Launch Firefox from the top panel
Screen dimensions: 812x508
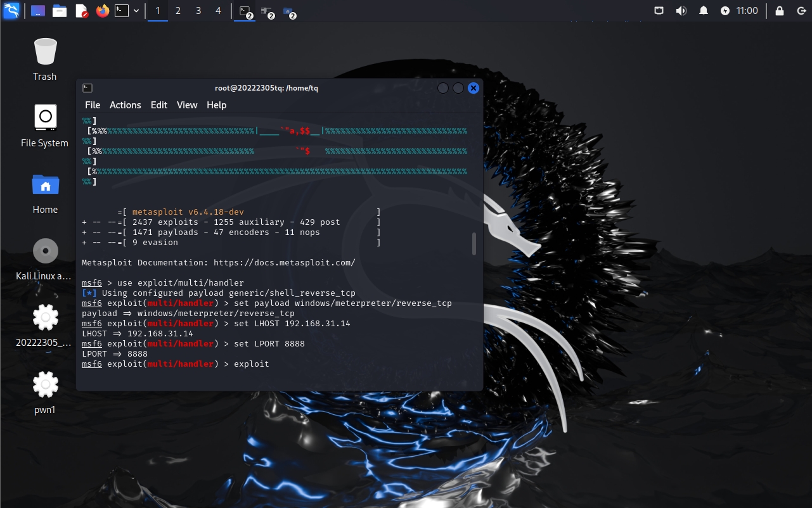coord(102,11)
